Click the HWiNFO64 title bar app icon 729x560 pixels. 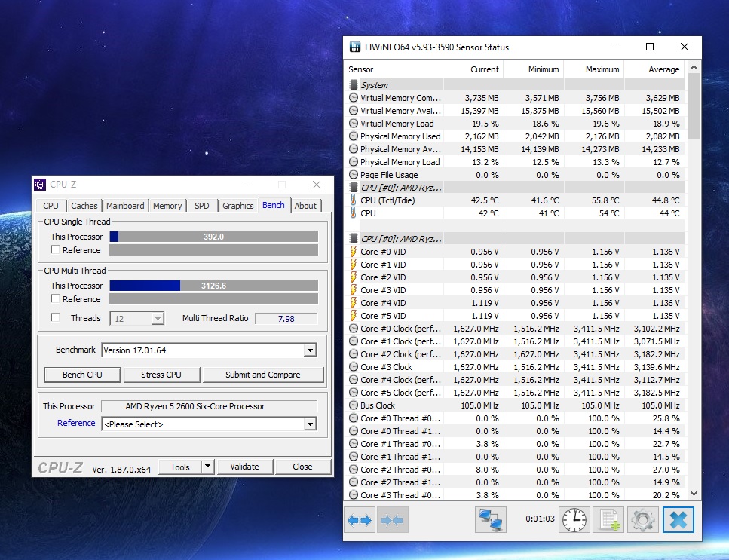(x=355, y=47)
